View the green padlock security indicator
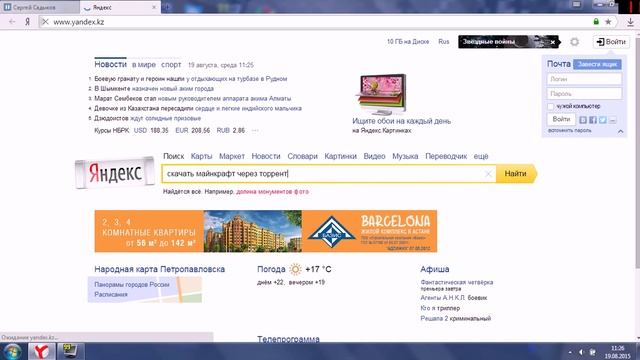Image resolution: width=640 pixels, height=360 pixels. [596, 22]
